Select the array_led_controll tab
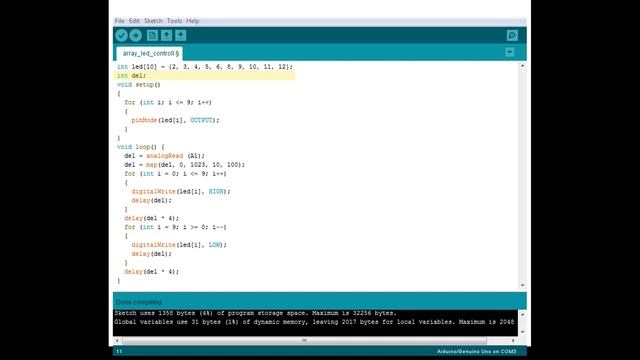 (x=150, y=53)
